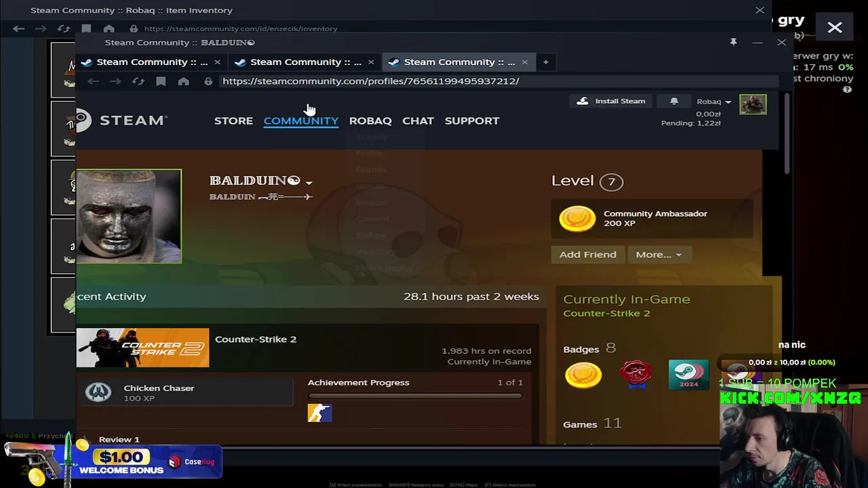The height and width of the screenshot is (488, 868).
Task: Open the Counter-Strike 2 recent activity title
Action: [256, 340]
